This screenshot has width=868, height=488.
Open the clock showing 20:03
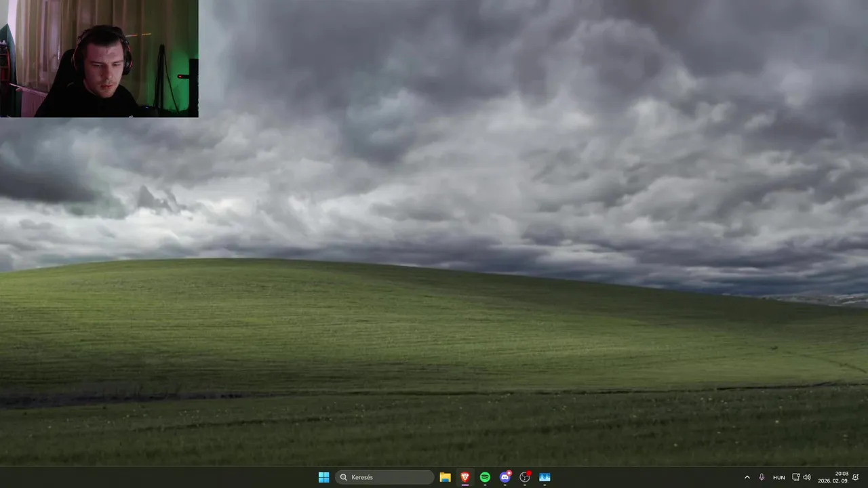coord(833,477)
